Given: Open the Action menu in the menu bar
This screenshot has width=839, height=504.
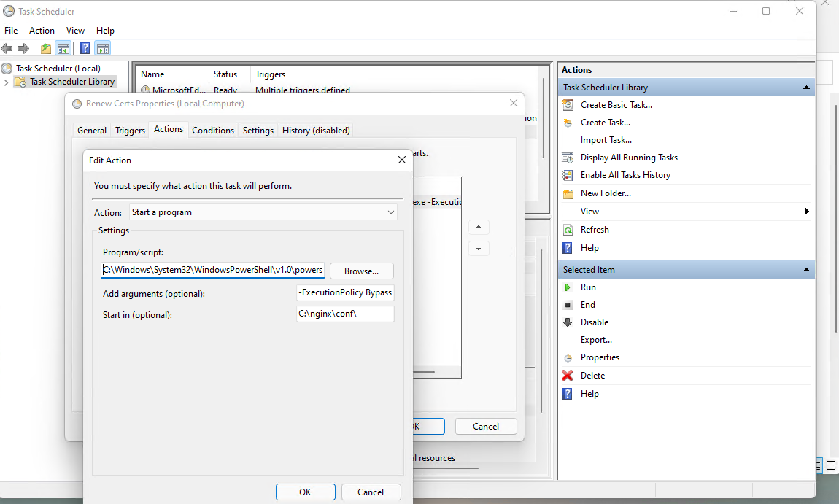Looking at the screenshot, I should [42, 31].
